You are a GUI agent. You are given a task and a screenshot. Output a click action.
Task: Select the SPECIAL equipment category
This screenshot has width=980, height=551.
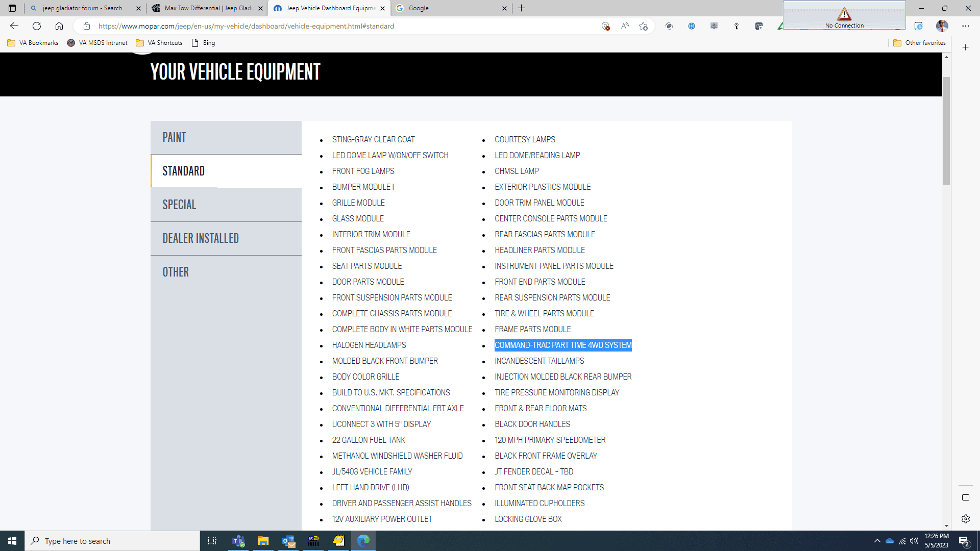click(226, 205)
